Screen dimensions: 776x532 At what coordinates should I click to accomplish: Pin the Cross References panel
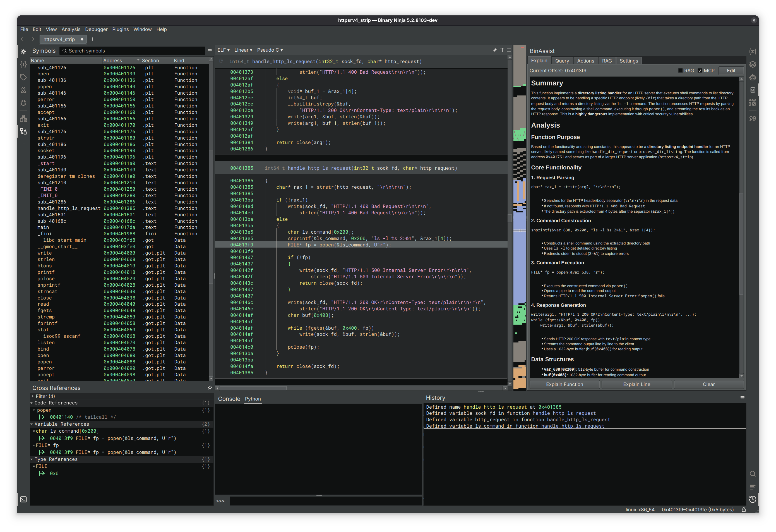coord(209,388)
